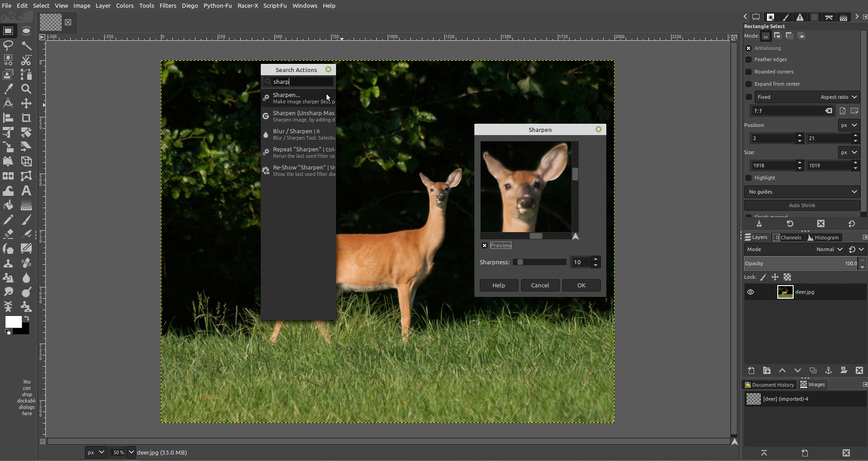Uncheck Preview in the Sharpen dialog

tap(484, 245)
